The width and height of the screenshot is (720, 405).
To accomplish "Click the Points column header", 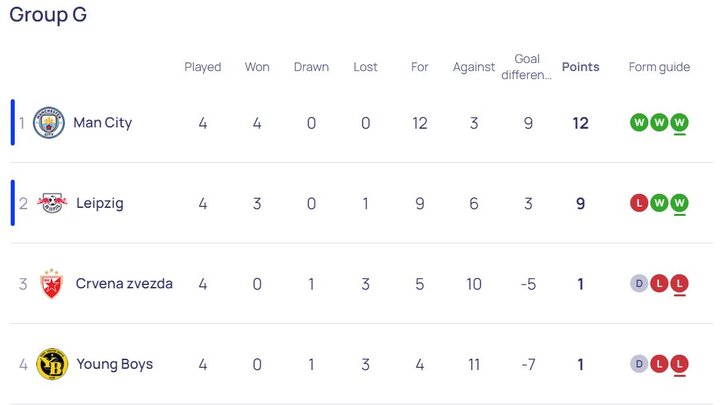I will tap(580, 67).
